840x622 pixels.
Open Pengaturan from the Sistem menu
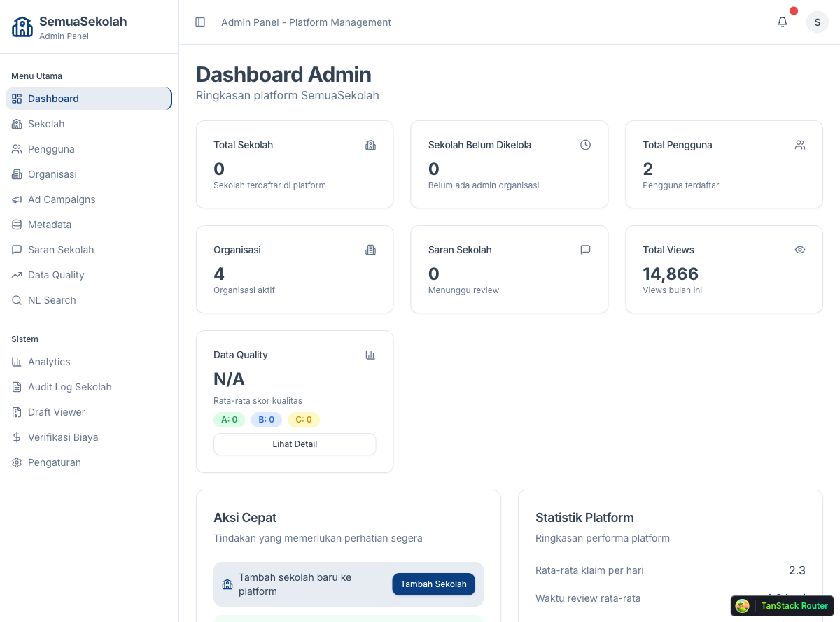pos(52,462)
